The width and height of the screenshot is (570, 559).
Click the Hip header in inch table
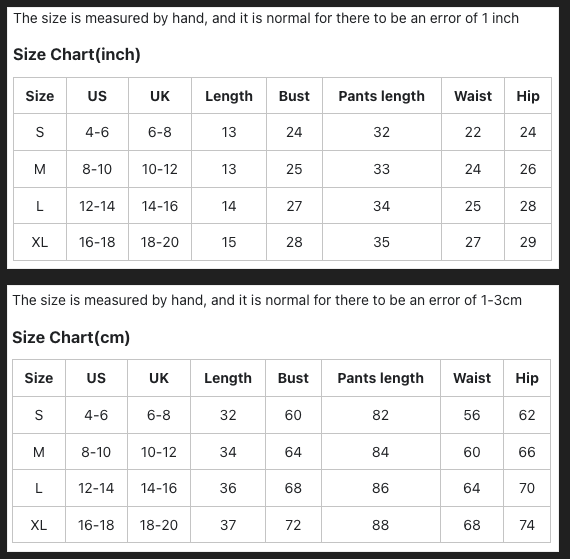point(528,96)
